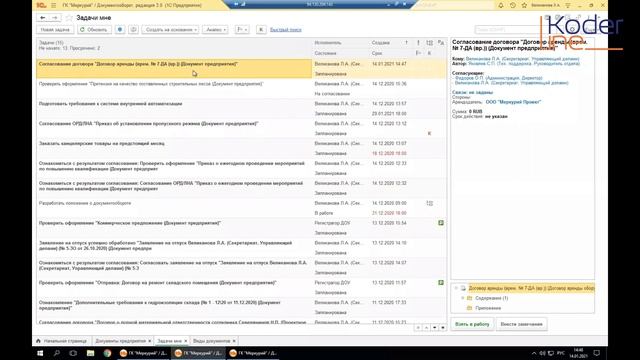This screenshot has width=640, height=360.
Task: Open notifications bell icon
Action: pyautogui.click(x=501, y=5)
